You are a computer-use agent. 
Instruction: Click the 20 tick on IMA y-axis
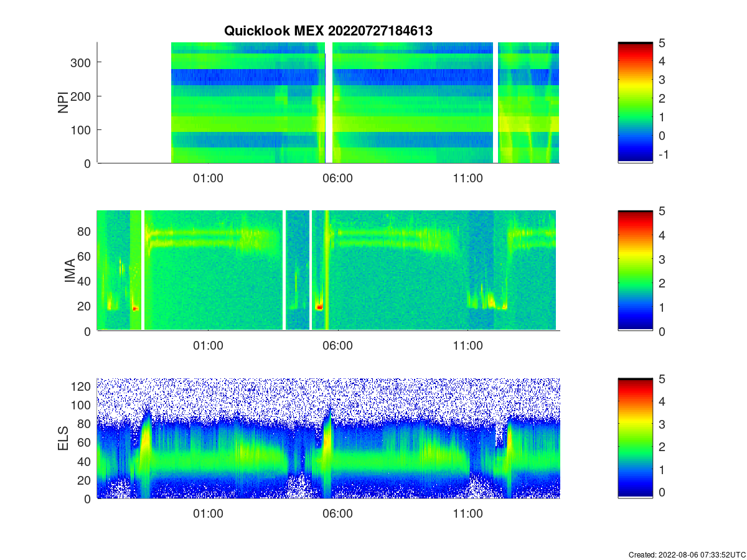85,306
